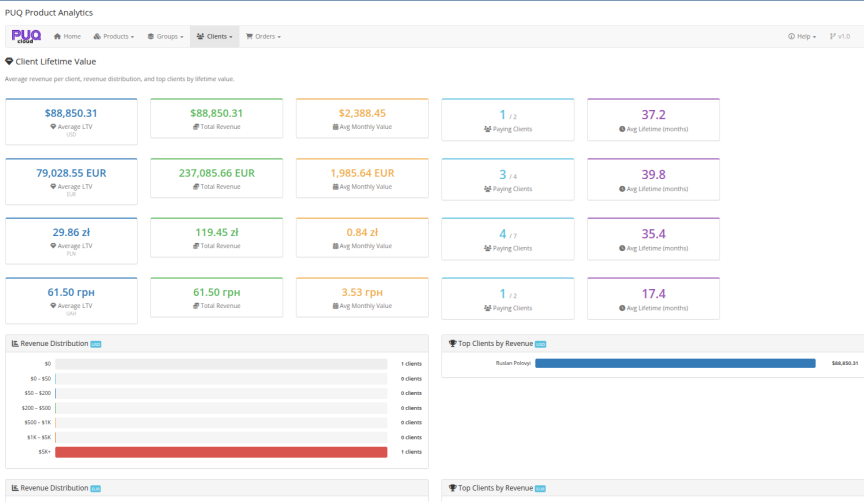The width and height of the screenshot is (864, 502).
Task: Open the Products dropdown menu
Action: click(113, 36)
